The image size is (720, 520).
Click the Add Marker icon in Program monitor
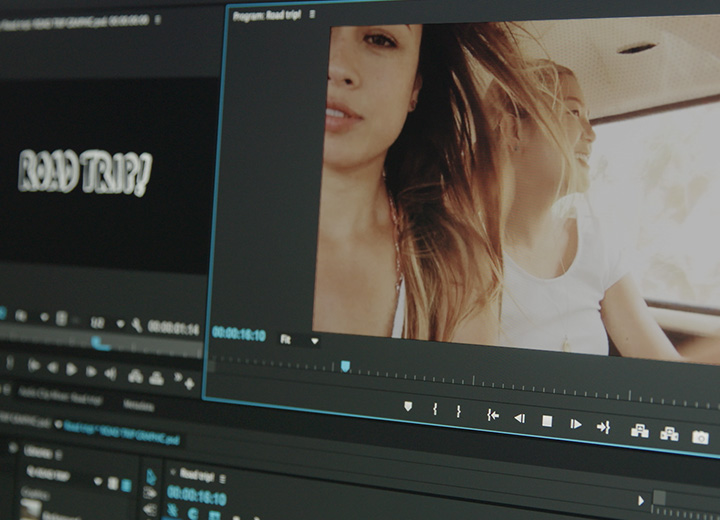pyautogui.click(x=408, y=406)
